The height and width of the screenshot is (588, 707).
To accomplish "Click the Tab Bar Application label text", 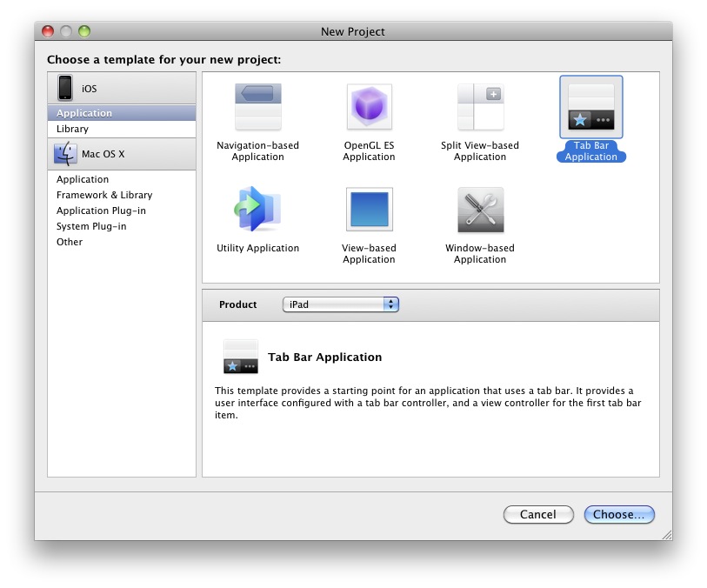I will (x=591, y=151).
